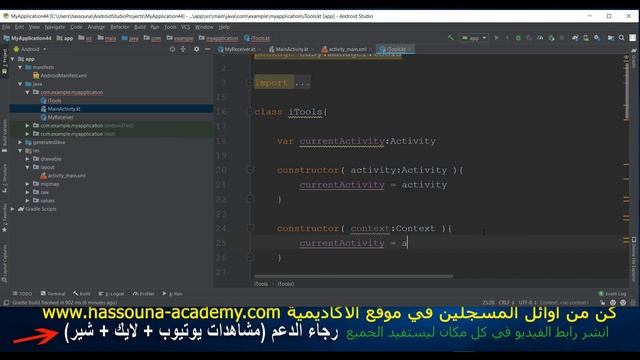The width and height of the screenshot is (640, 360).
Task: Open the Refactor menu
Action: click(120, 27)
